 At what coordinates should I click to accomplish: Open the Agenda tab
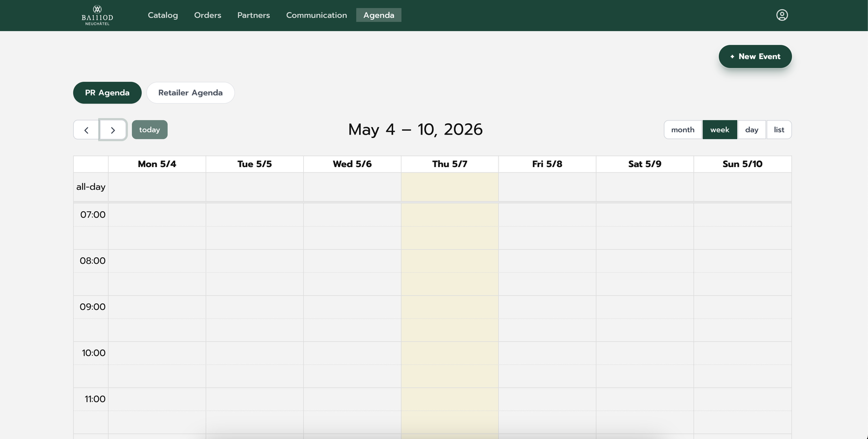(379, 15)
